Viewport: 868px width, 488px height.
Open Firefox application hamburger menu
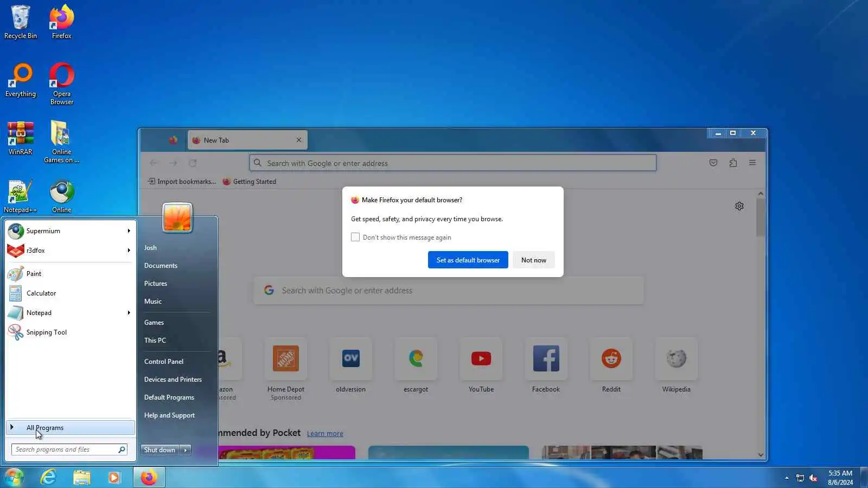click(752, 163)
